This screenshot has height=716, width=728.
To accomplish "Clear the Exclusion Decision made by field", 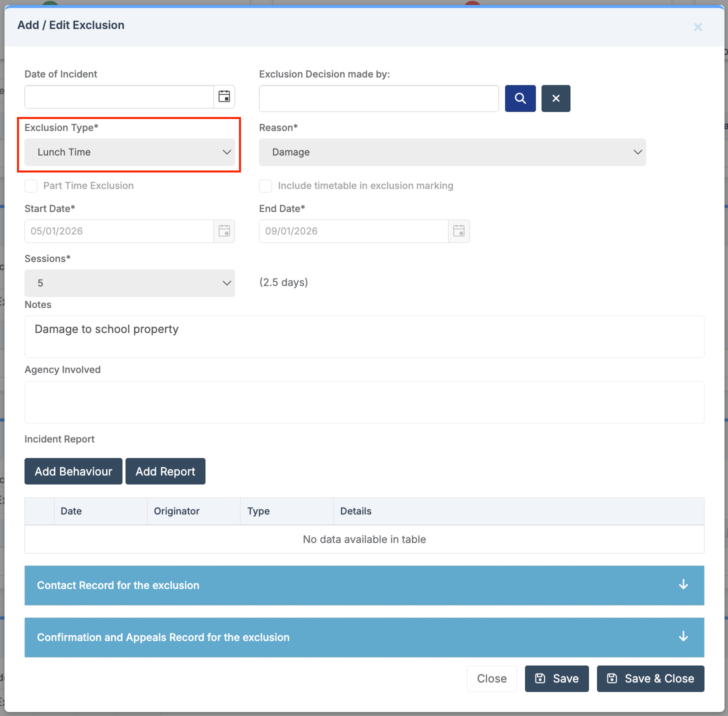I will pos(555,98).
